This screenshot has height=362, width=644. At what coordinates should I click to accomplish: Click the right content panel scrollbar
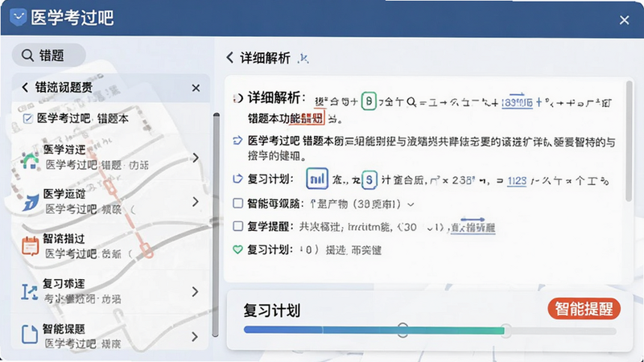point(629,142)
